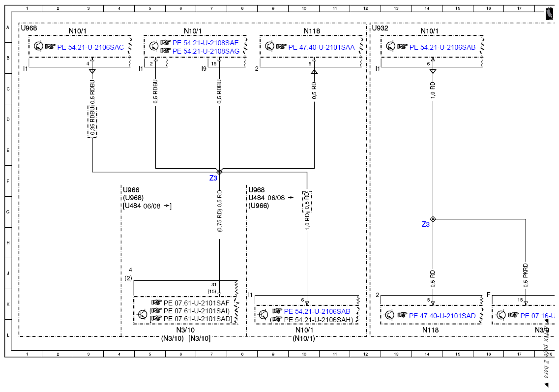Viewport: 559px width, 392px height.
Task: Click the PE 54.21-U-2106SAH reference text
Action: pos(319,320)
